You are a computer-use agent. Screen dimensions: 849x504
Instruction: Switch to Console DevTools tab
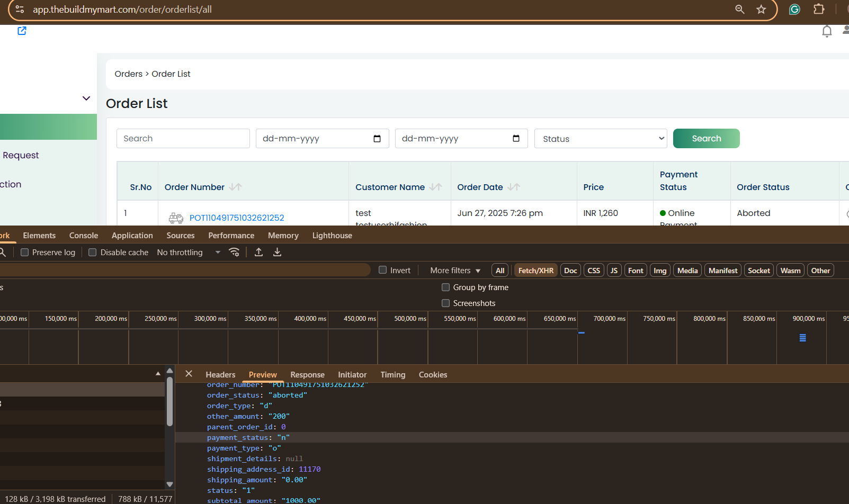tap(84, 236)
